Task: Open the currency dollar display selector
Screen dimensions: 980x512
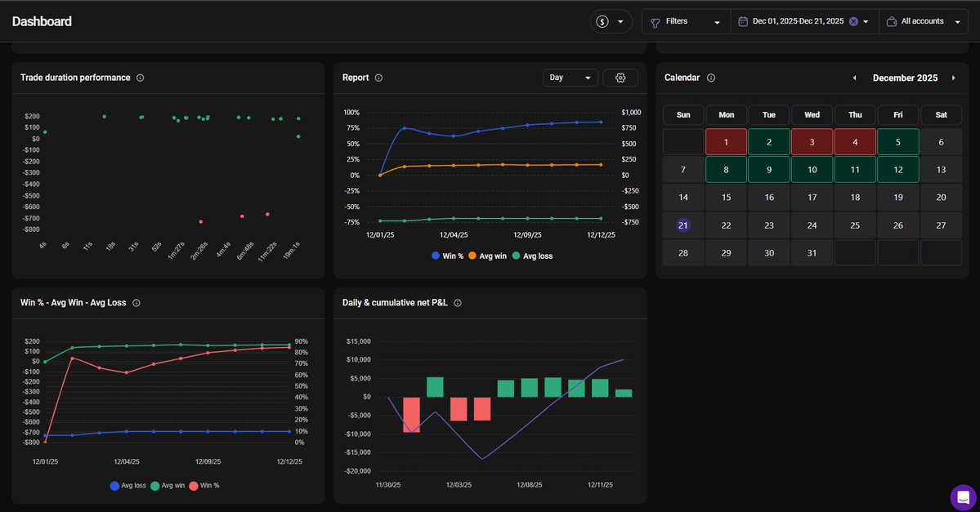Action: 611,22
